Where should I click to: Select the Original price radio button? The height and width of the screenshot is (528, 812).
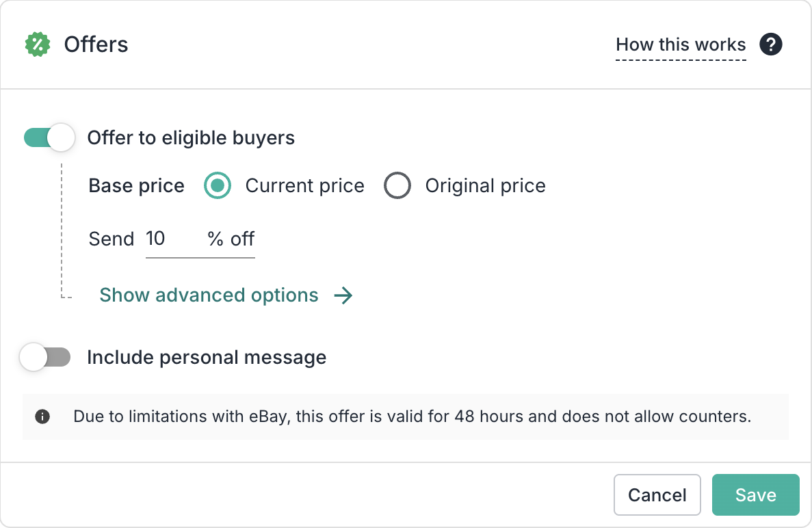coord(397,186)
